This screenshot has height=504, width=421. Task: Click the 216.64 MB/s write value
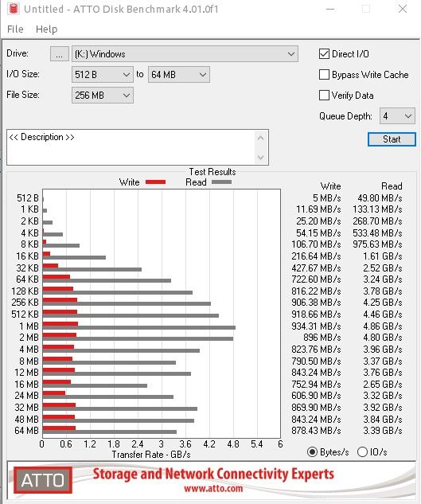(316, 256)
